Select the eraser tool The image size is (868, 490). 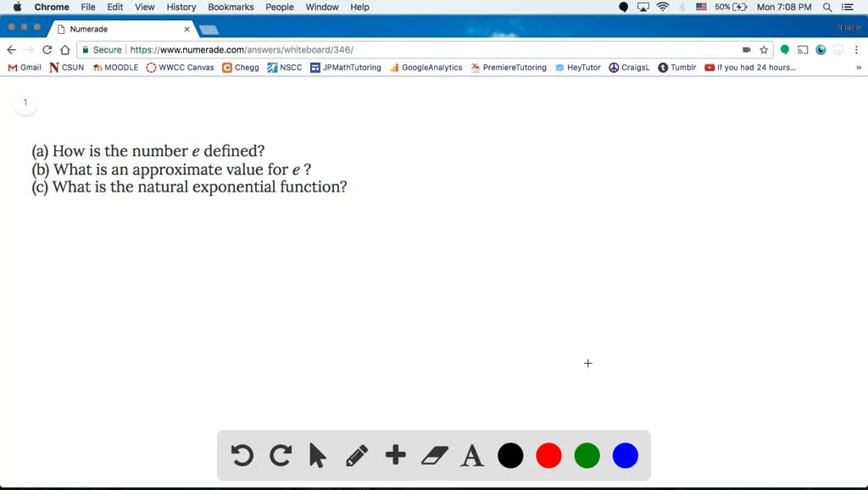tap(435, 456)
